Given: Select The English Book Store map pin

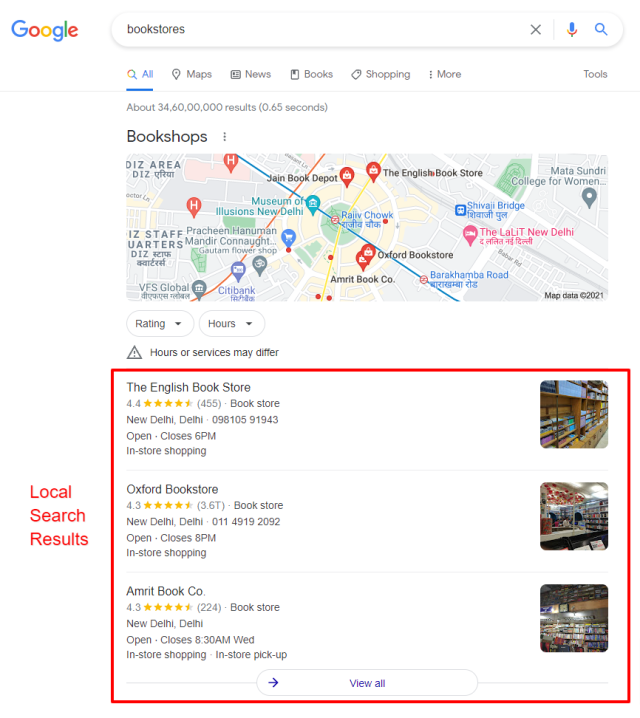Looking at the screenshot, I should [374, 172].
